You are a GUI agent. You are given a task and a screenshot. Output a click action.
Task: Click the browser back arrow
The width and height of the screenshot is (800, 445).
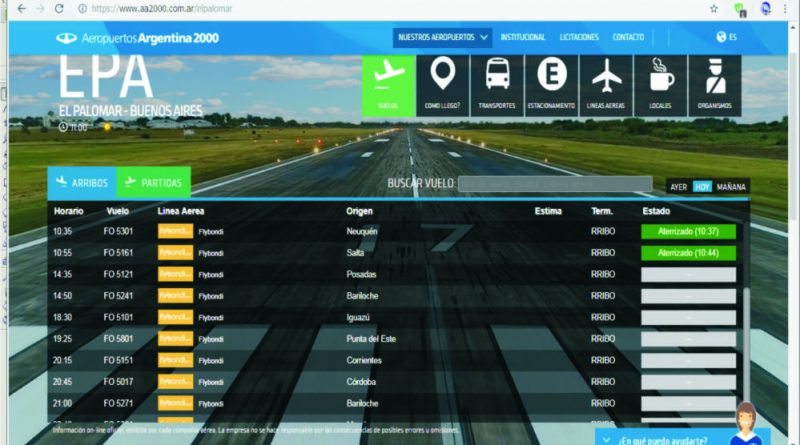tap(21, 9)
